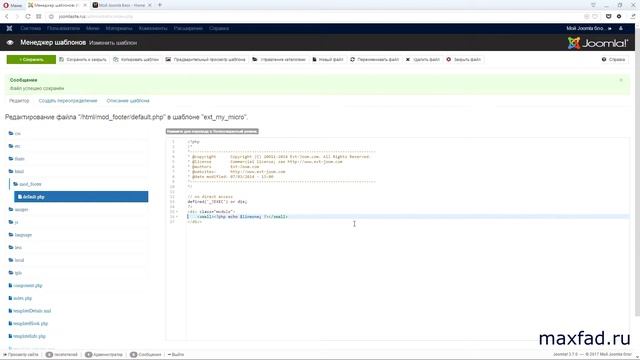The image size is (640, 360).
Task: Expand the etc folder in file tree
Action: point(15,146)
